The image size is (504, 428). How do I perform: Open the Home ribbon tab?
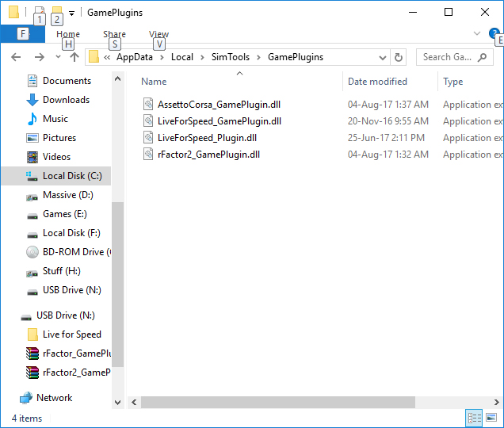pyautogui.click(x=68, y=34)
